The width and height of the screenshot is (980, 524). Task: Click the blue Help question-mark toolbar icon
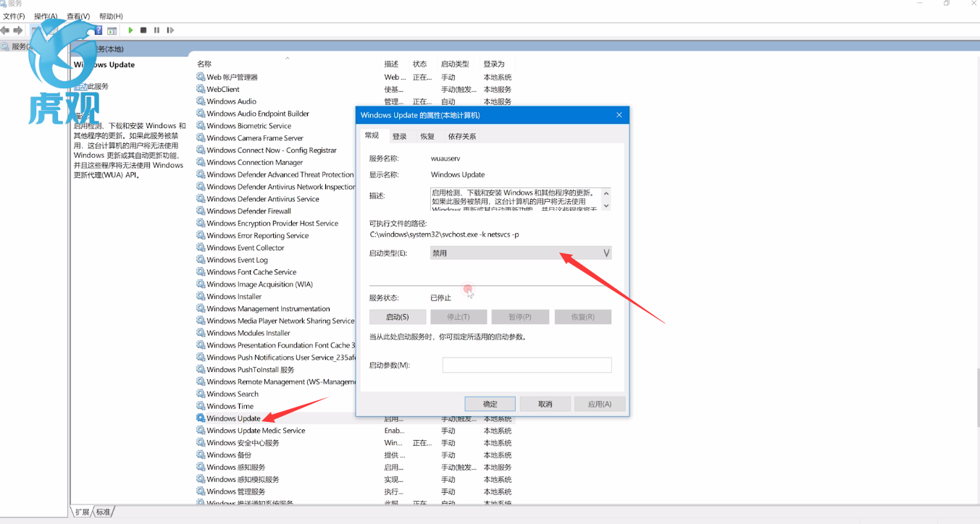coord(99,30)
